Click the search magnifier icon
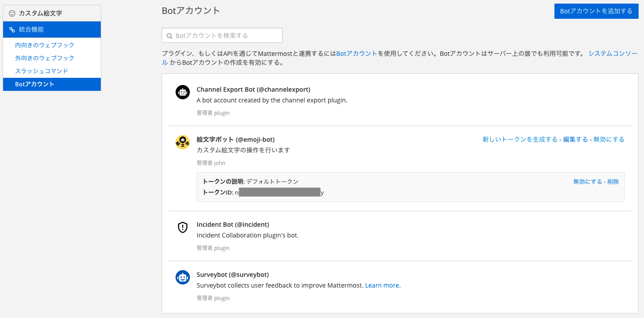Viewport: 644px width, 318px height. click(x=170, y=36)
